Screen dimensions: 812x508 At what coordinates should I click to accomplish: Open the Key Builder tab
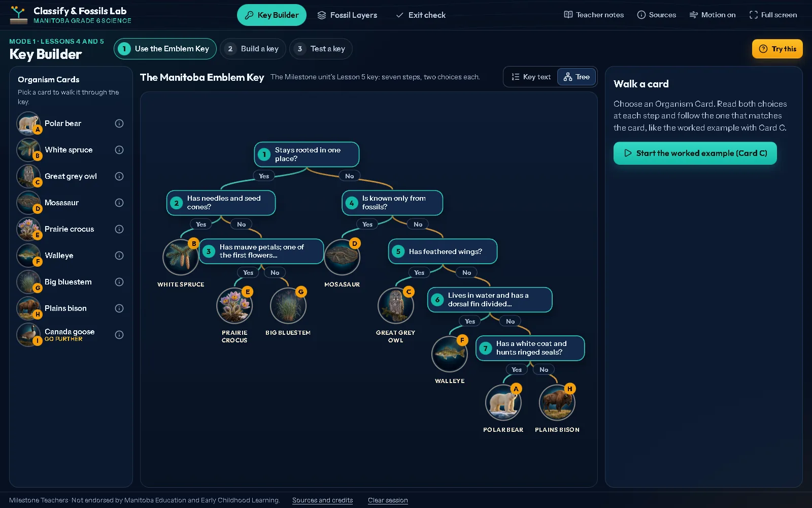tap(272, 15)
